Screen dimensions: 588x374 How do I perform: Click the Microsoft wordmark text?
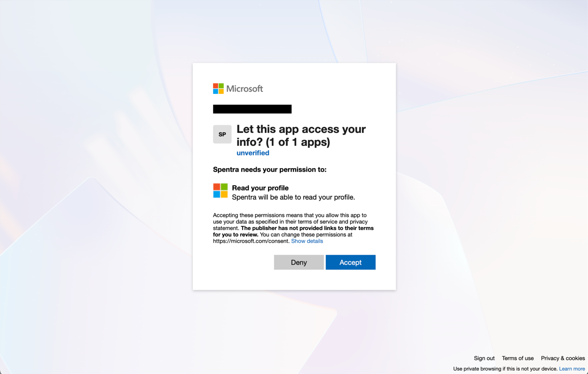pos(245,89)
